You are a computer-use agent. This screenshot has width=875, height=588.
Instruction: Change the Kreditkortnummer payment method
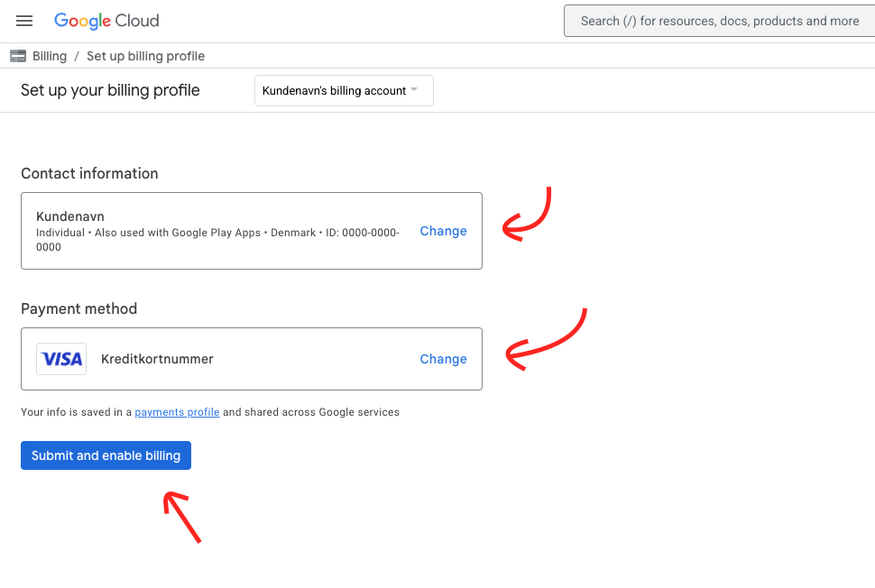coord(443,359)
